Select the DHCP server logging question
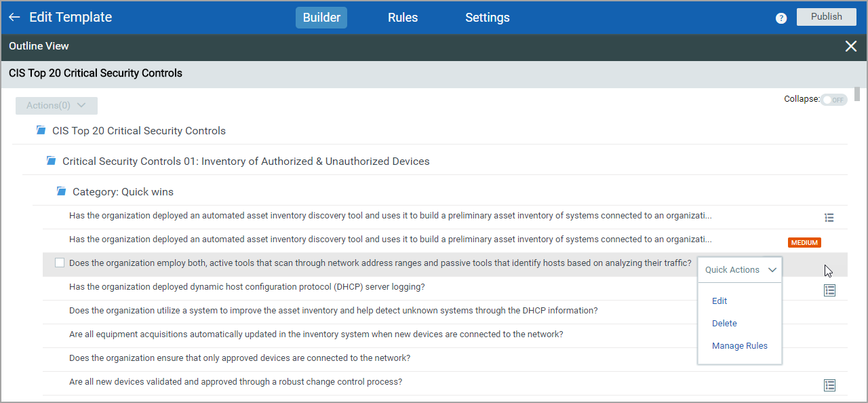868x403 pixels. point(247,287)
